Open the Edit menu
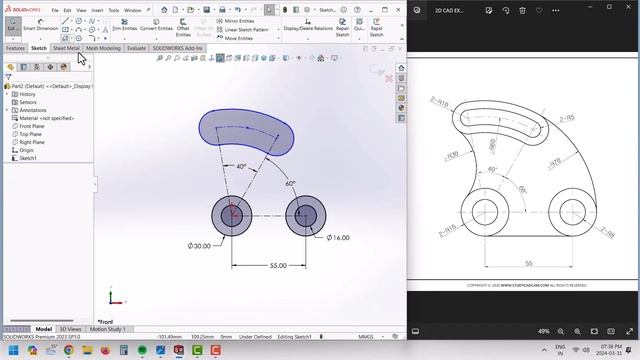 [67, 10]
